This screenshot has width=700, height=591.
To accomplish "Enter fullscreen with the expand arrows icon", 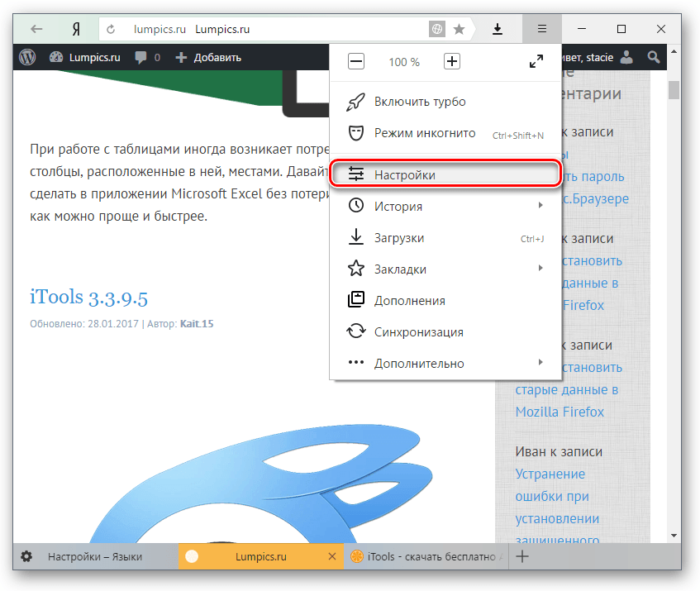I will [x=536, y=61].
